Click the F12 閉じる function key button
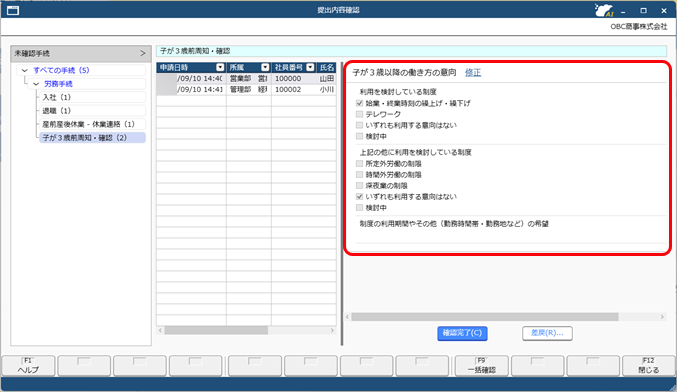 [x=649, y=366]
